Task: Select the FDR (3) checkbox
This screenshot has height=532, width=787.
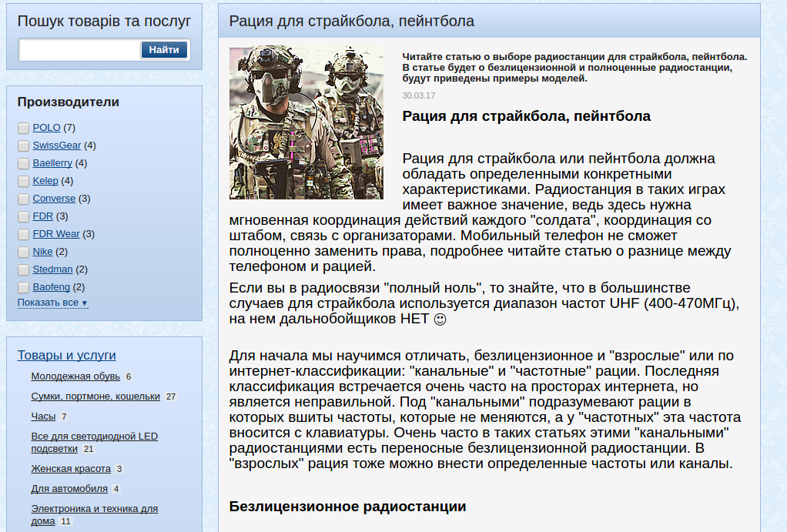Action: (x=24, y=216)
